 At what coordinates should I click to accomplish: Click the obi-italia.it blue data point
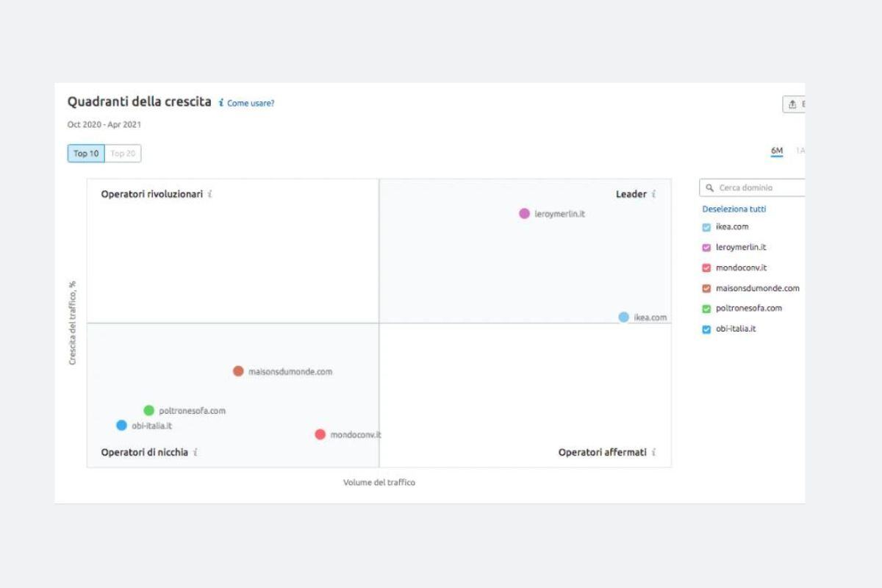click(x=122, y=426)
